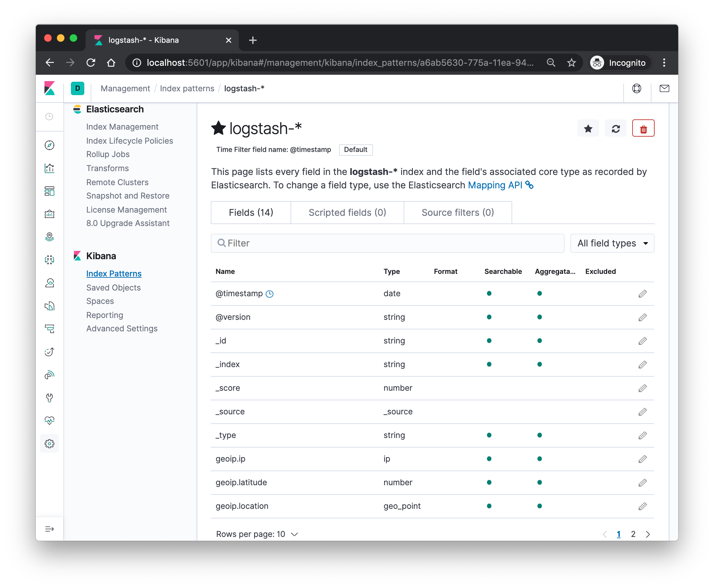The height and width of the screenshot is (588, 714).
Task: Sort by Type column header
Action: [391, 271]
